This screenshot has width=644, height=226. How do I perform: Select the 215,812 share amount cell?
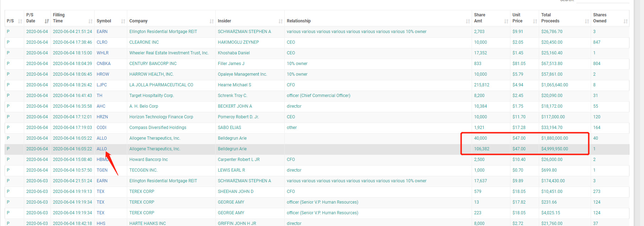[x=482, y=85]
